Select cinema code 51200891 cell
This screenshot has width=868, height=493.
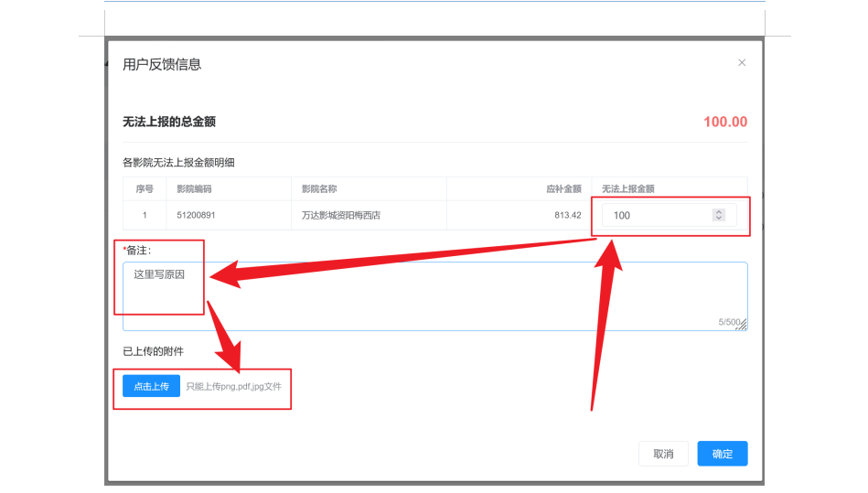tap(196, 216)
